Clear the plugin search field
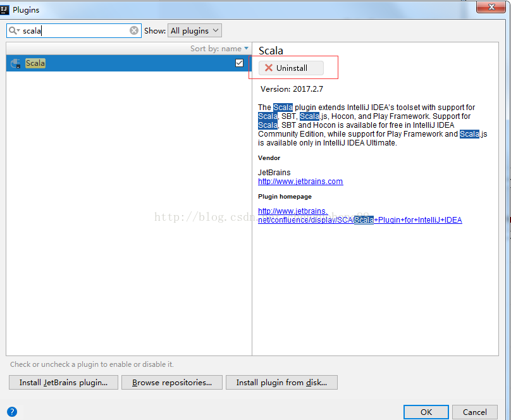Viewport: 511px width, 420px height. [134, 30]
